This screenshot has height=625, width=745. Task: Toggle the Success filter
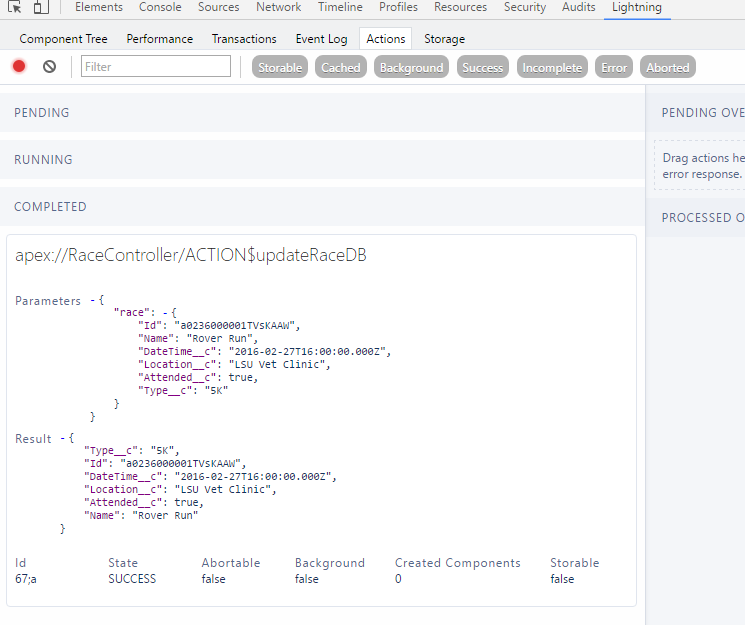click(x=483, y=68)
